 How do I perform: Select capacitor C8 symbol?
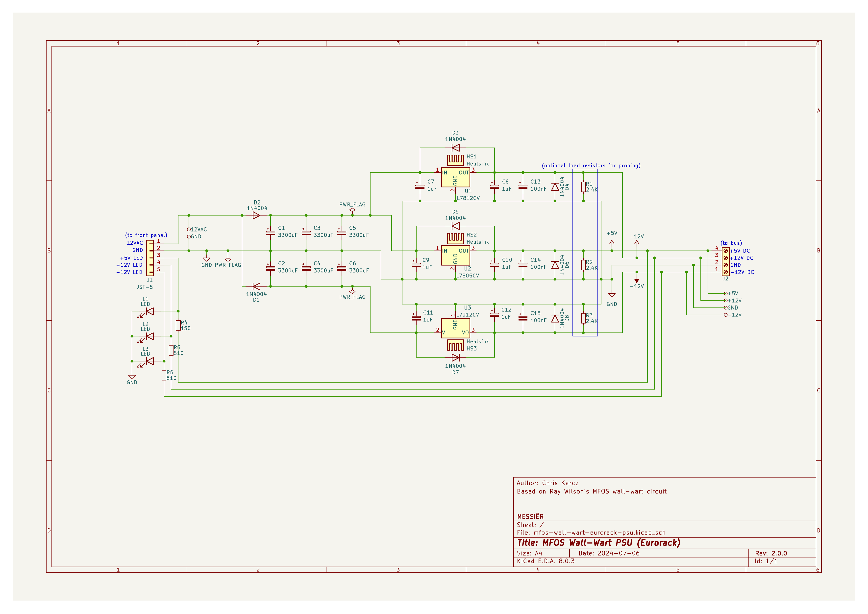coord(495,187)
